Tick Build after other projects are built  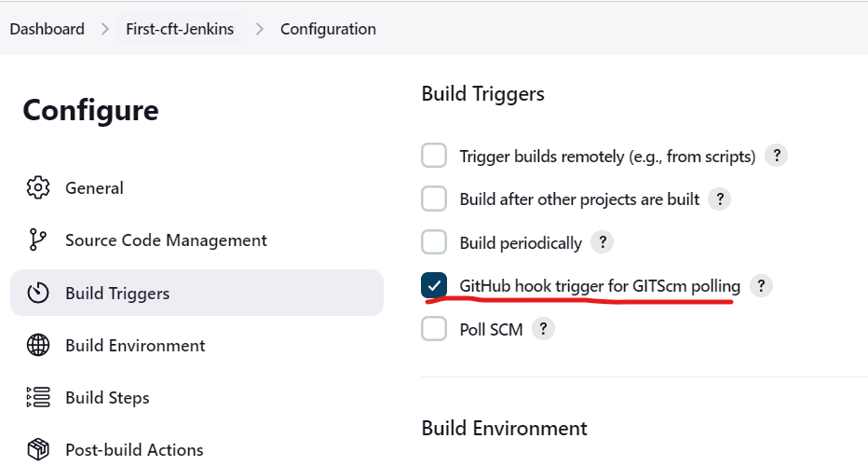pos(434,199)
